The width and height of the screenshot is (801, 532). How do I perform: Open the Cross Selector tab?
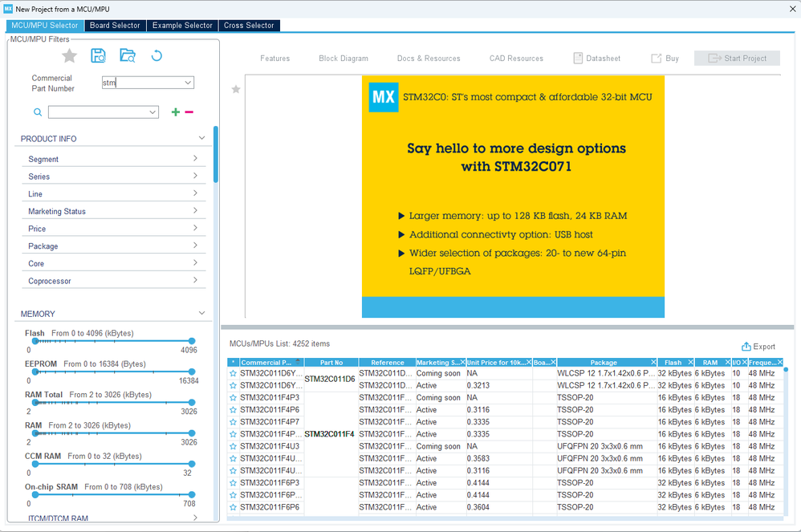pyautogui.click(x=249, y=26)
